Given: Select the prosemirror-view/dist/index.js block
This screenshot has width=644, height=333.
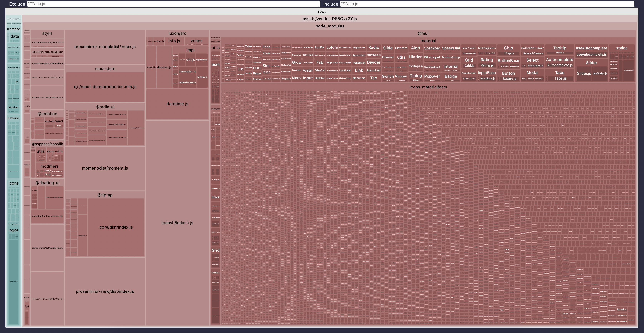Looking at the screenshot, I should (105, 291).
